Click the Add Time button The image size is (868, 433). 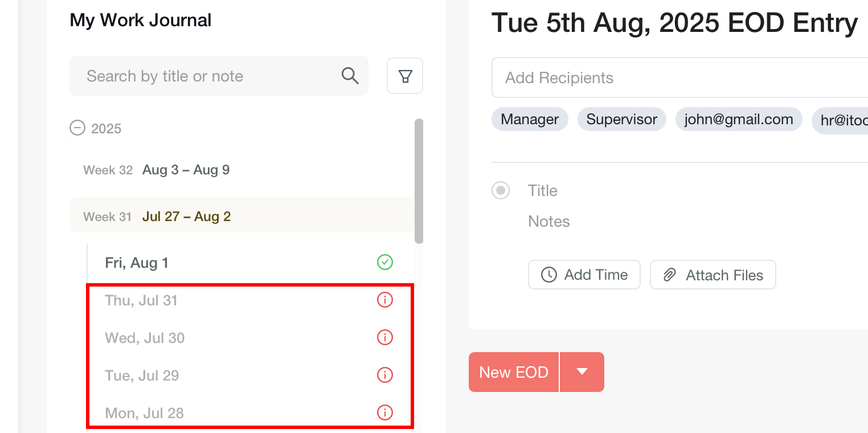[584, 275]
